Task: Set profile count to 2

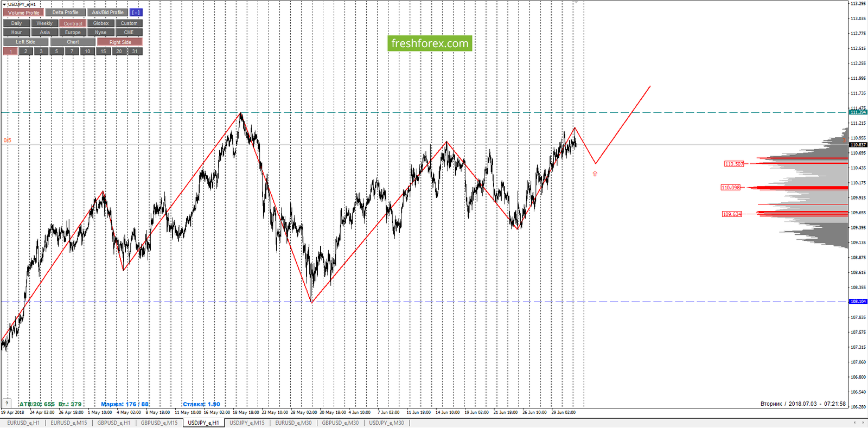Action: (x=25, y=52)
